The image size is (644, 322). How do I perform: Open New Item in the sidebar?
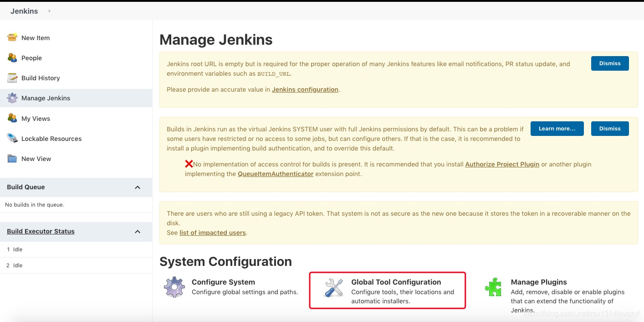pyautogui.click(x=36, y=38)
